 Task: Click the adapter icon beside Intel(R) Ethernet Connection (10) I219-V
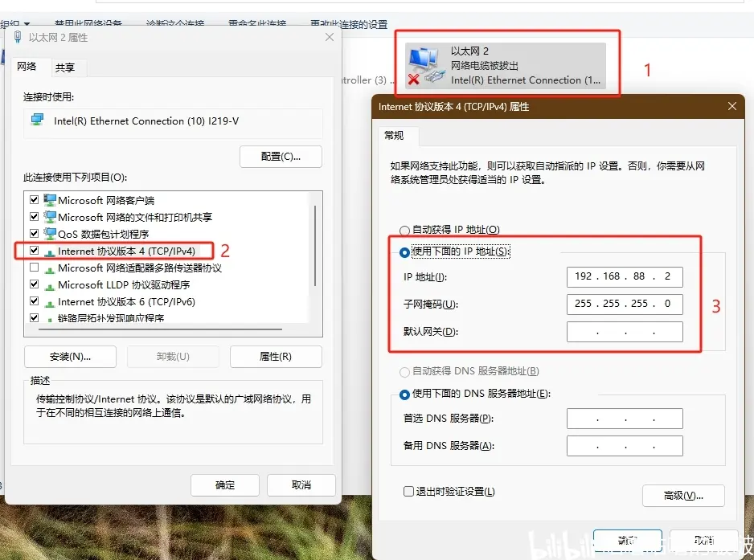[x=38, y=120]
